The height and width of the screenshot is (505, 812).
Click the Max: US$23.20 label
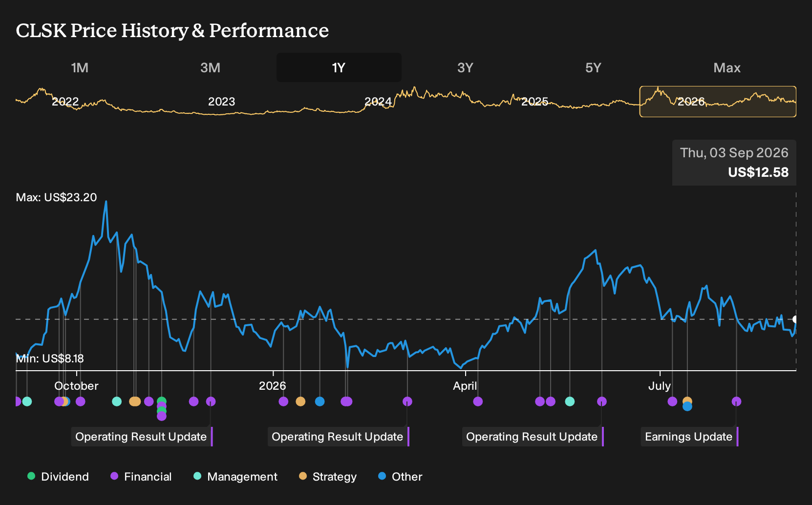[56, 197]
